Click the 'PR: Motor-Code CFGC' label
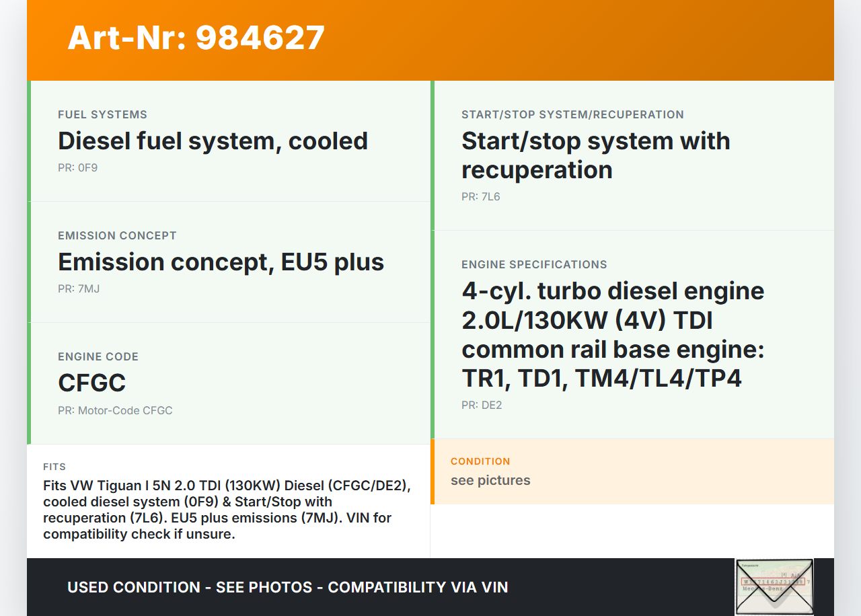 coord(115,410)
